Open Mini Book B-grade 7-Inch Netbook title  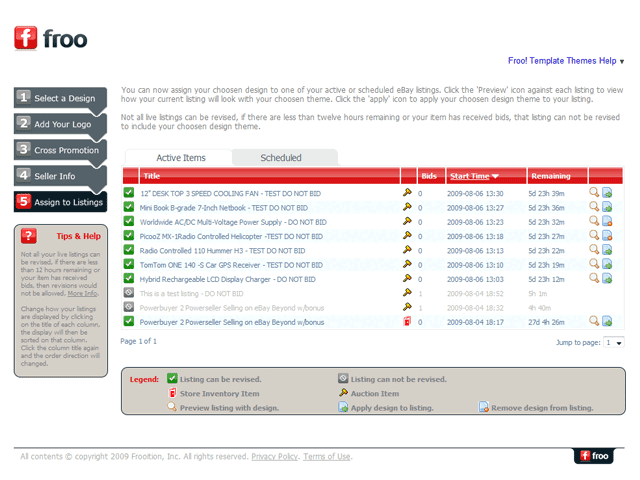pyautogui.click(x=224, y=208)
